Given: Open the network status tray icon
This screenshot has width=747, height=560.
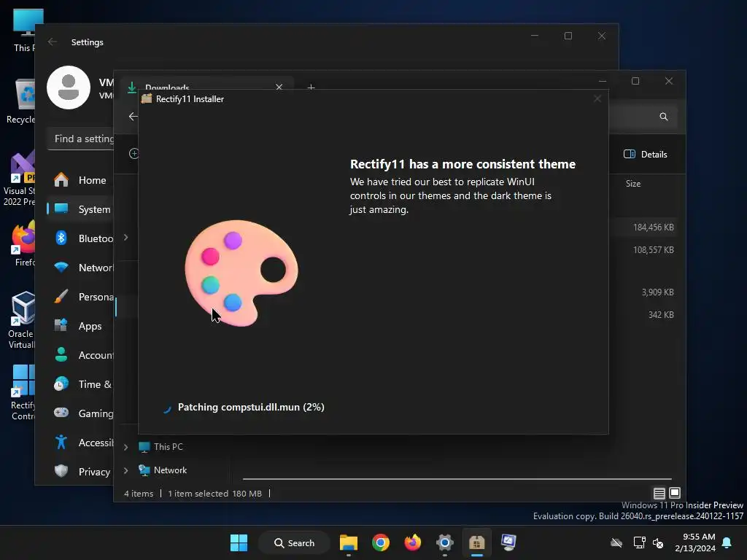Looking at the screenshot, I should pos(639,542).
